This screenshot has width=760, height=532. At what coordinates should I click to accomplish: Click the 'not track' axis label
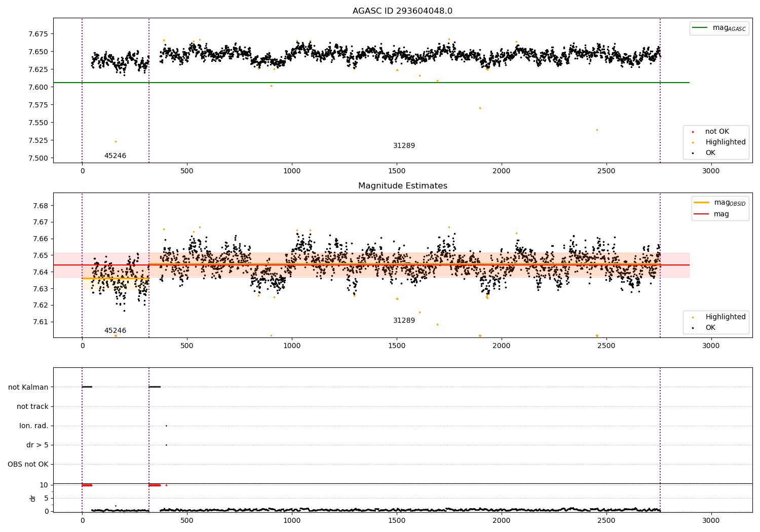[32, 407]
